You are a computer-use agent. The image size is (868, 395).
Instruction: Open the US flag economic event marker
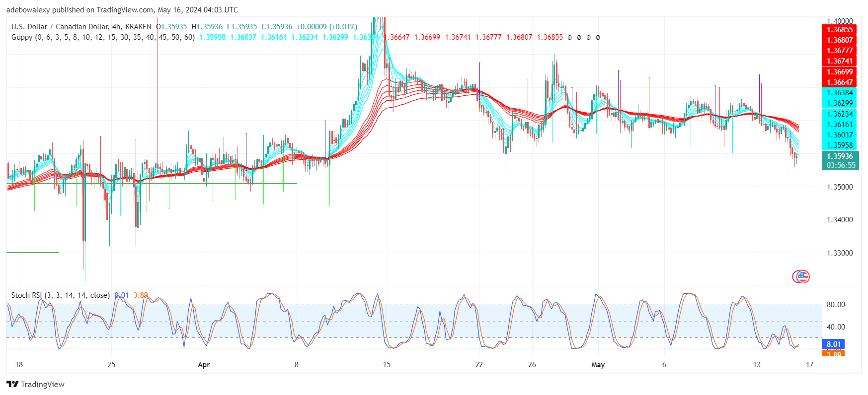click(802, 277)
